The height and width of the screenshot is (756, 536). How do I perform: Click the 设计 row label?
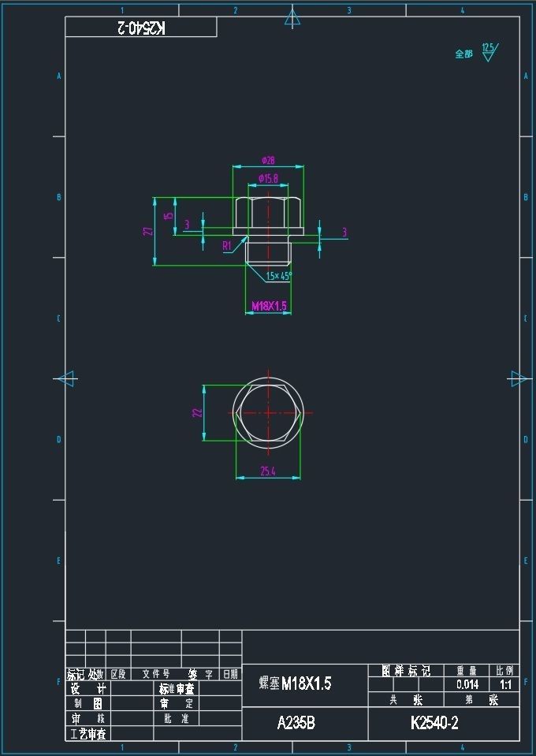(88, 688)
